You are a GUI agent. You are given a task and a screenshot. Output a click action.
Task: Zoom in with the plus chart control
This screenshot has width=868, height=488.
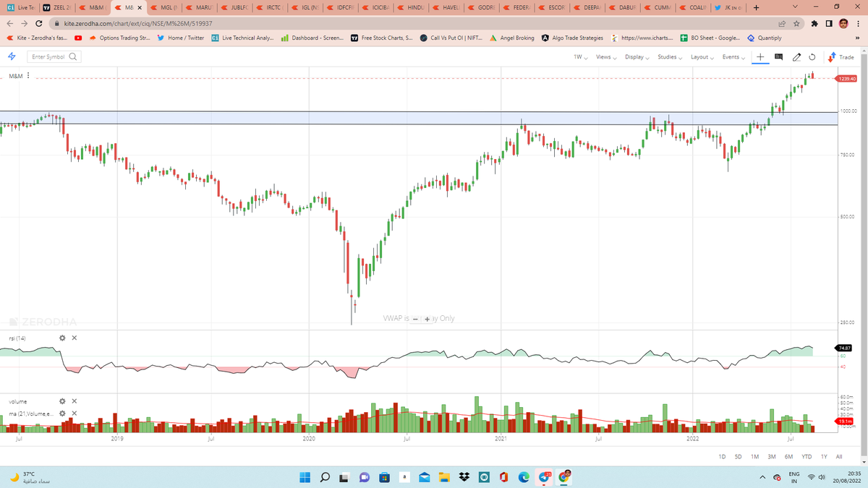(x=427, y=319)
